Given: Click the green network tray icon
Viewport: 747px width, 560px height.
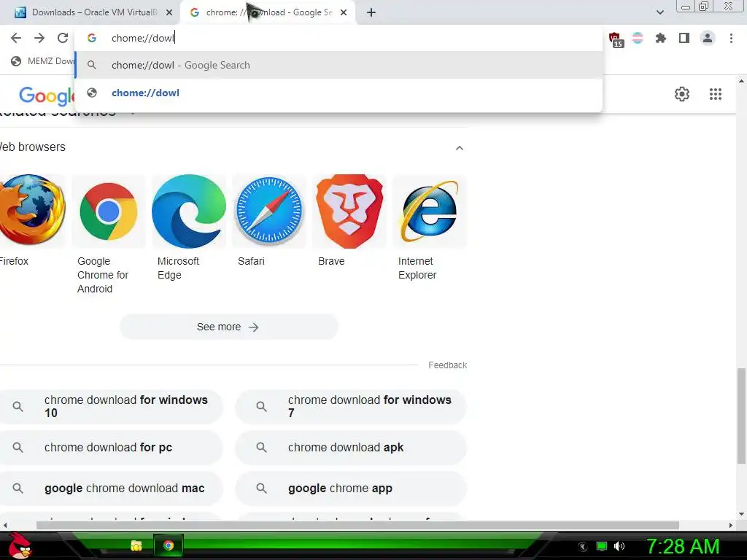Looking at the screenshot, I should [x=602, y=546].
